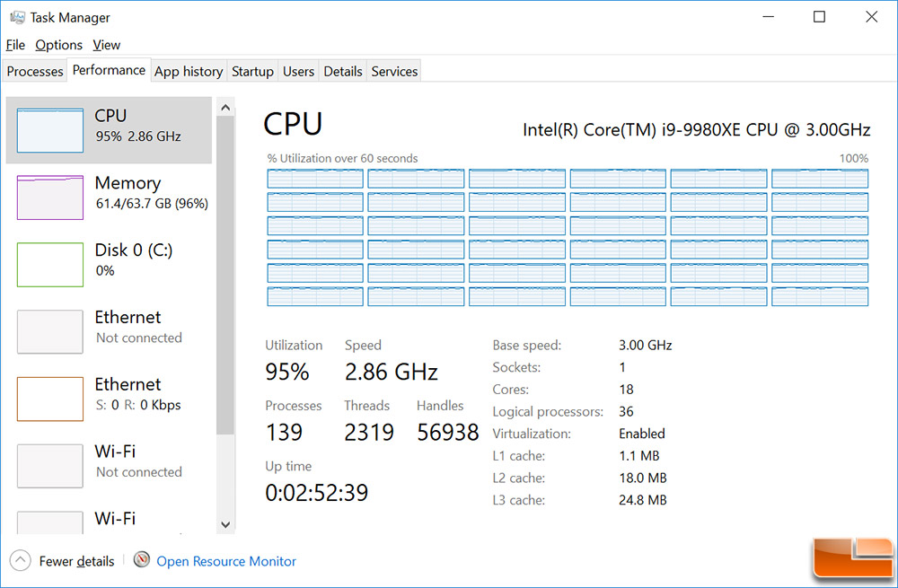Click the L2 cache 18.0 MB value
Screen dimensions: 898x588
click(x=643, y=478)
